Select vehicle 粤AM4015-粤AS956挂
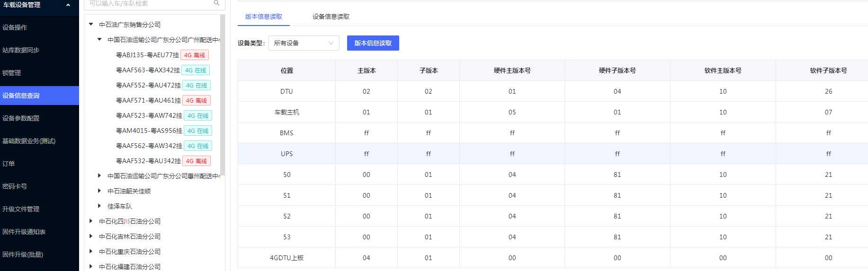868x271 pixels. click(x=149, y=131)
